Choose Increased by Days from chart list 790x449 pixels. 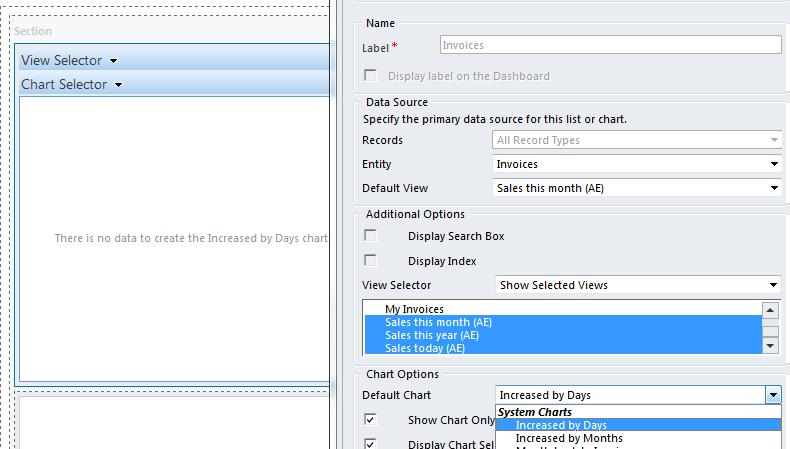click(x=561, y=425)
